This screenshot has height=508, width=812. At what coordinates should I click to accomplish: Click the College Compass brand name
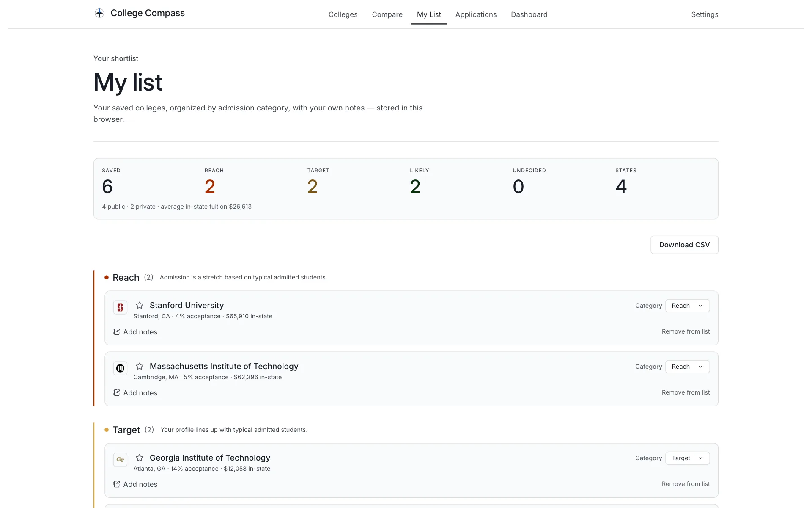pyautogui.click(x=148, y=13)
